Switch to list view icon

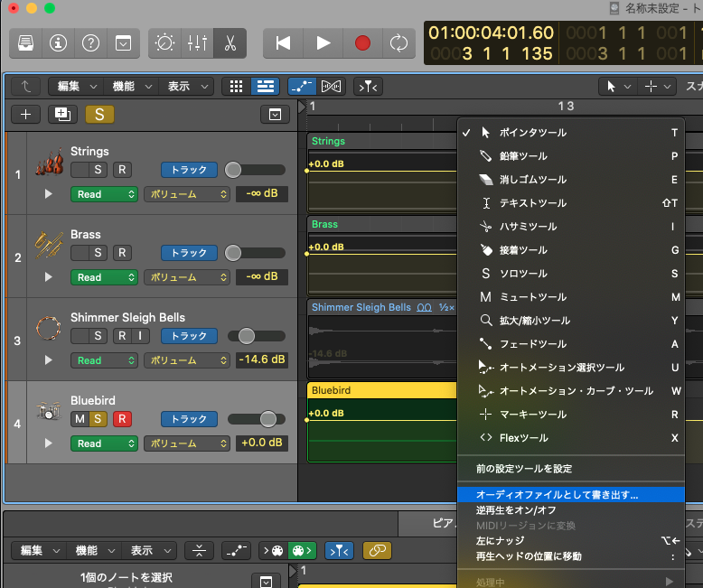pos(266,87)
